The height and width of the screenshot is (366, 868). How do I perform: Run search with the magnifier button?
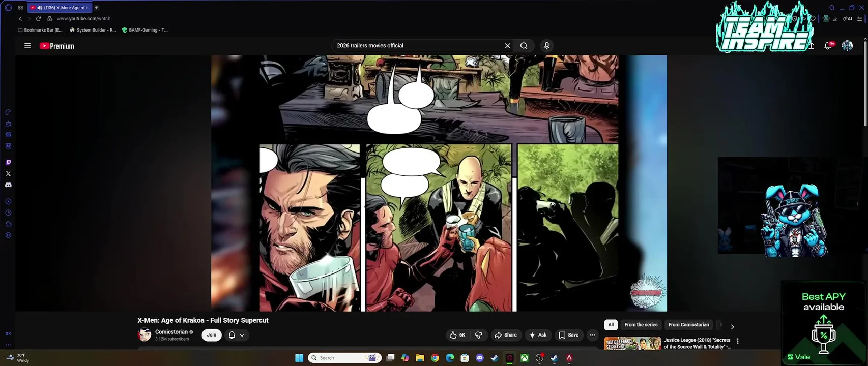click(x=524, y=46)
